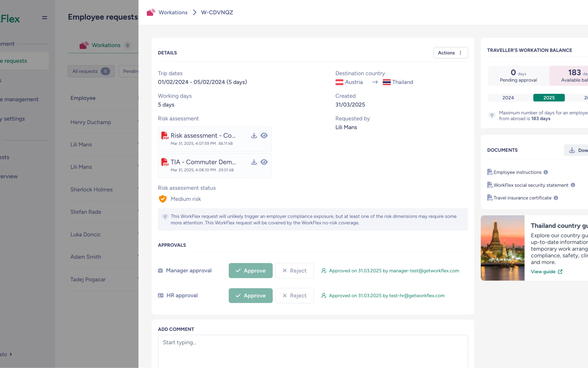Image resolution: width=588 pixels, height=368 pixels.
Task: Toggle the sidebar hamburger menu icon
Action: click(x=45, y=18)
